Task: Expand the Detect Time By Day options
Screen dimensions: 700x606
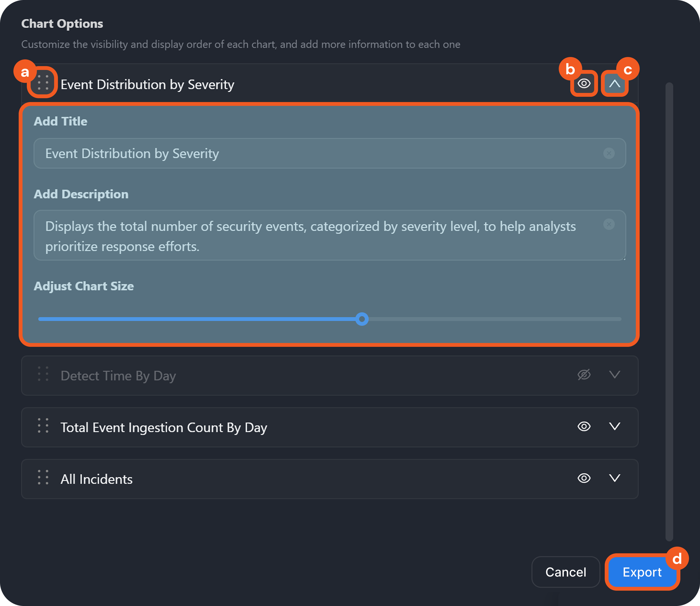Action: (615, 375)
